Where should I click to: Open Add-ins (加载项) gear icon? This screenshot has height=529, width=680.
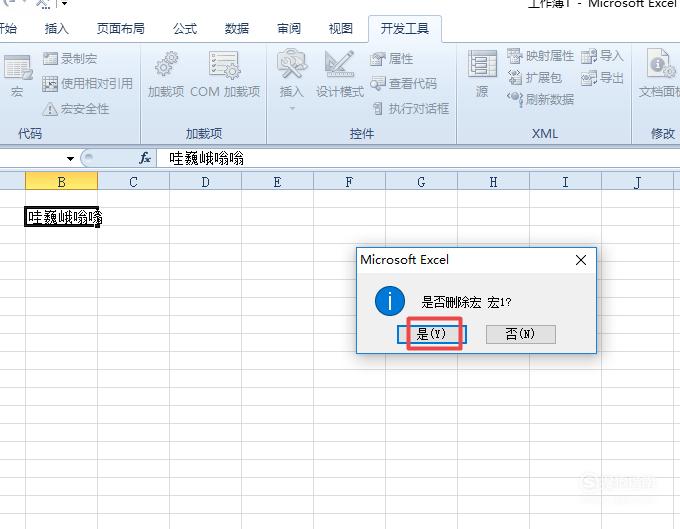pos(166,75)
